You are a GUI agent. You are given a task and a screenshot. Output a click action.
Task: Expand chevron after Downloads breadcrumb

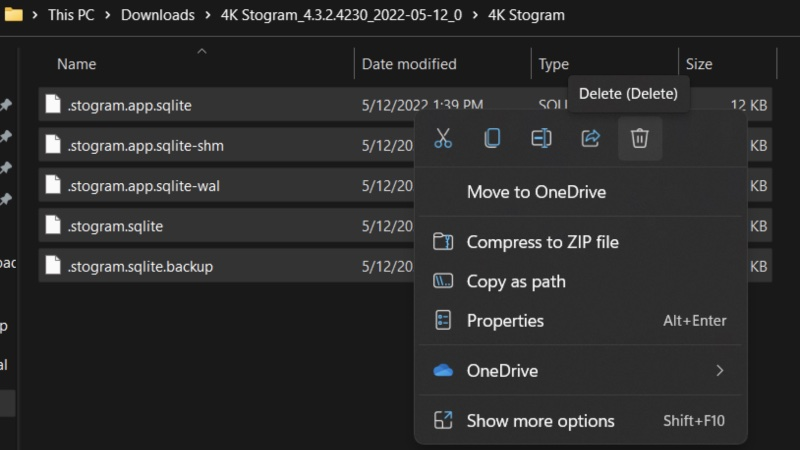coord(208,15)
